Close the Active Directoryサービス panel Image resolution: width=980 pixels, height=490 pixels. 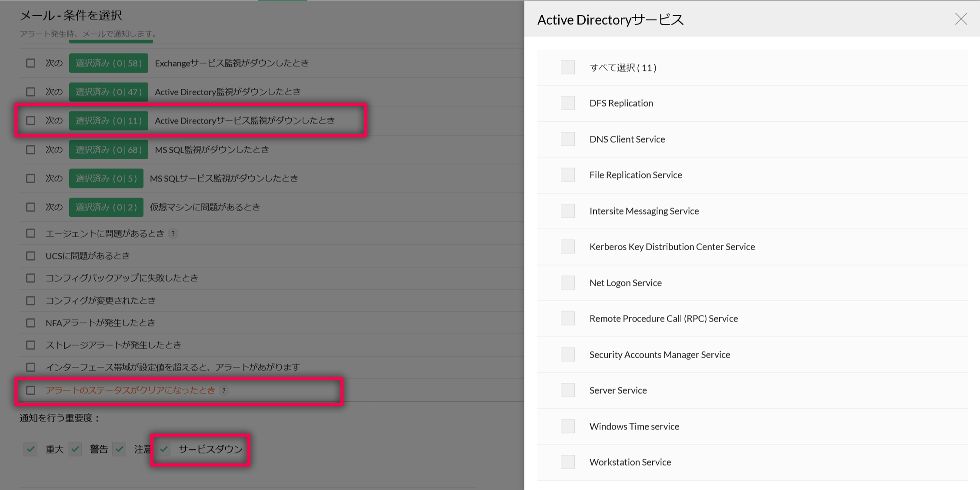[960, 19]
